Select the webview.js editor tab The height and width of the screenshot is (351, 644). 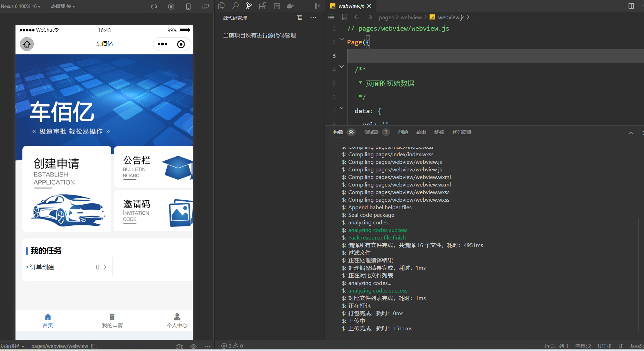click(351, 6)
